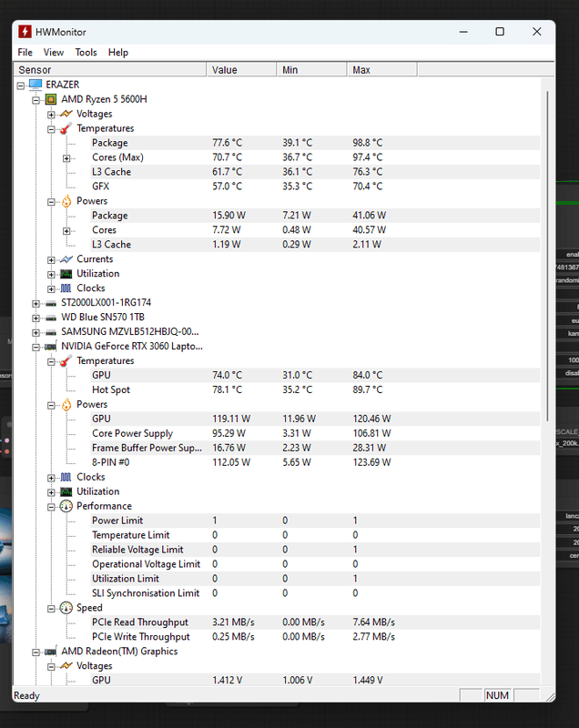Click the Max column header
This screenshot has width=579, height=728.
[381, 70]
